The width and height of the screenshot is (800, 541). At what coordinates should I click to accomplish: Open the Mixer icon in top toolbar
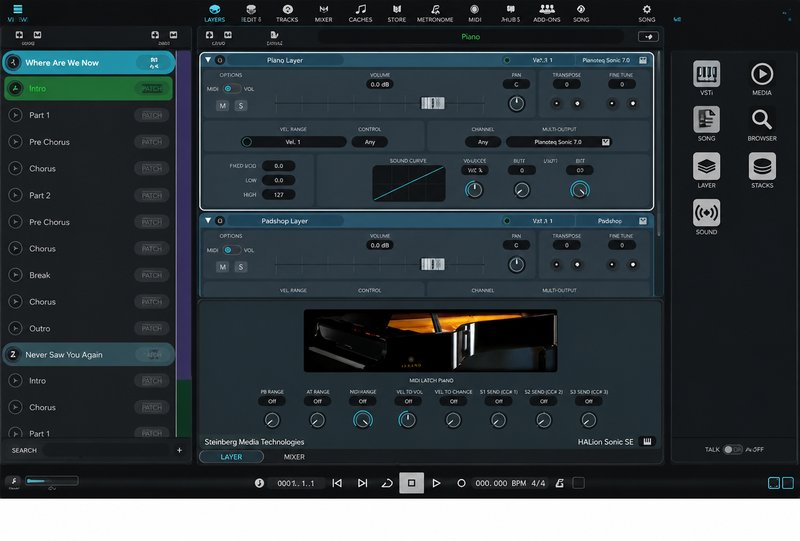323,13
